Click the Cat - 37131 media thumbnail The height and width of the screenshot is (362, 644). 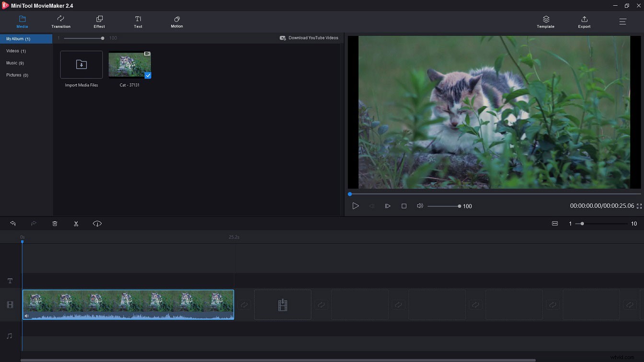128,64
